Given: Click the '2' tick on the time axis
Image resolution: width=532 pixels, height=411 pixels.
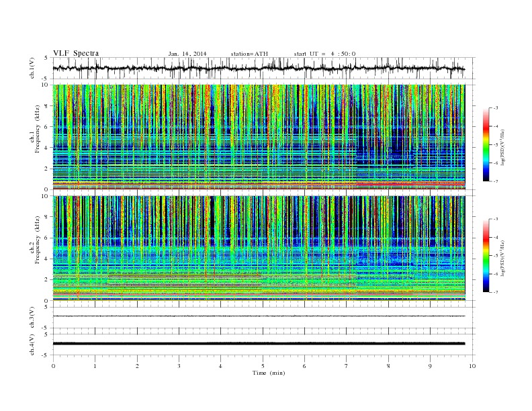Looking at the screenshot, I should (x=137, y=366).
